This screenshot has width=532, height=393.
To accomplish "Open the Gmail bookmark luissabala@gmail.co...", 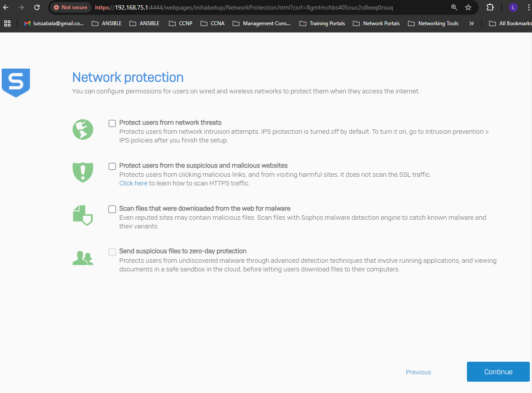I will pos(54,23).
